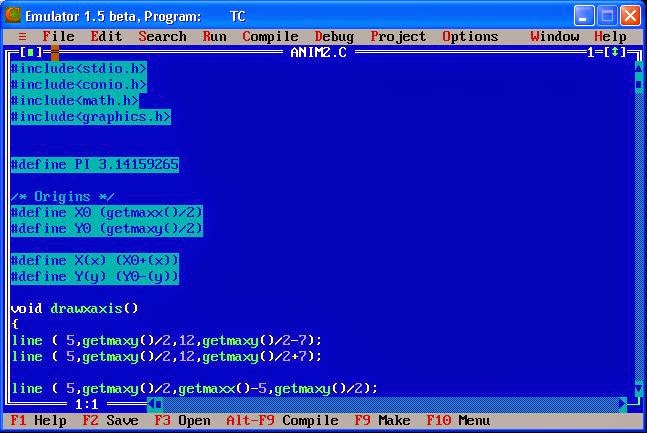Image resolution: width=647 pixels, height=433 pixels.
Task: Click F3 Open in status bar
Action: point(182,420)
